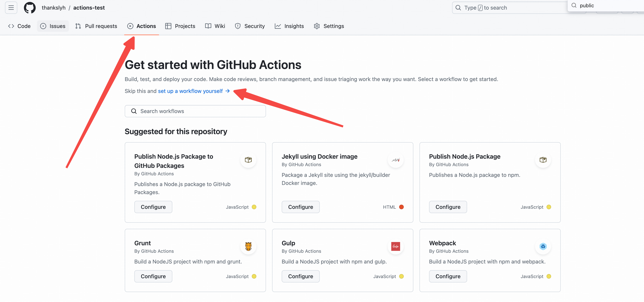Click the GitHub Octocat logo

point(30,7)
